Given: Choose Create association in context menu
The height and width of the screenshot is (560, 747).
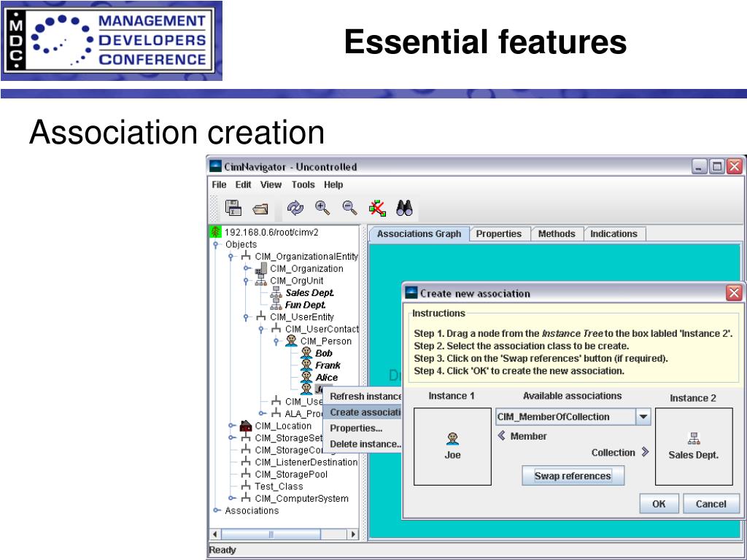Looking at the screenshot, I should click(x=363, y=413).
